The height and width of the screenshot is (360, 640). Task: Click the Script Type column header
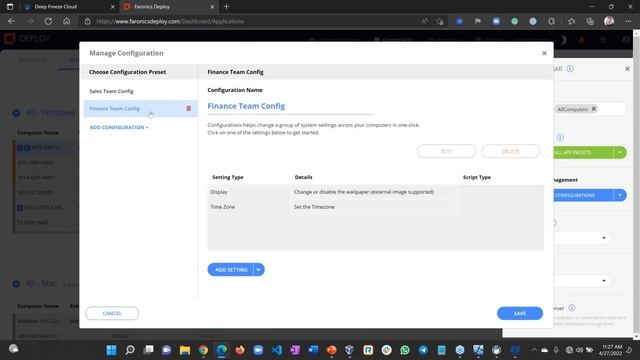pyautogui.click(x=477, y=177)
